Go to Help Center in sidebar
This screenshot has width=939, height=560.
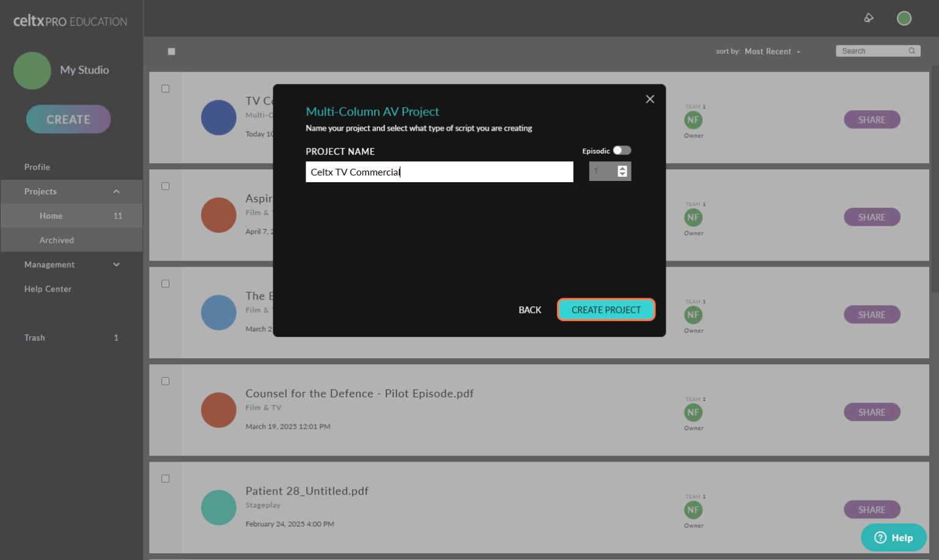click(48, 289)
